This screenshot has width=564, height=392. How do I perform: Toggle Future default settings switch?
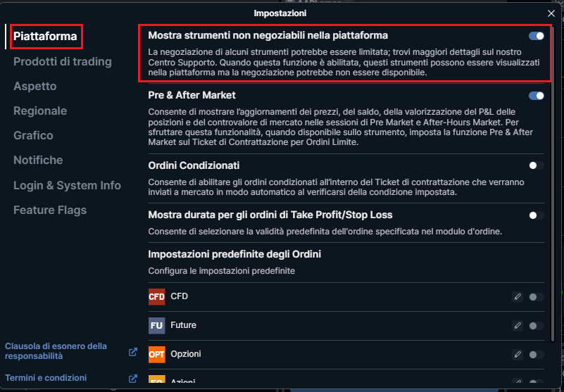point(536,325)
